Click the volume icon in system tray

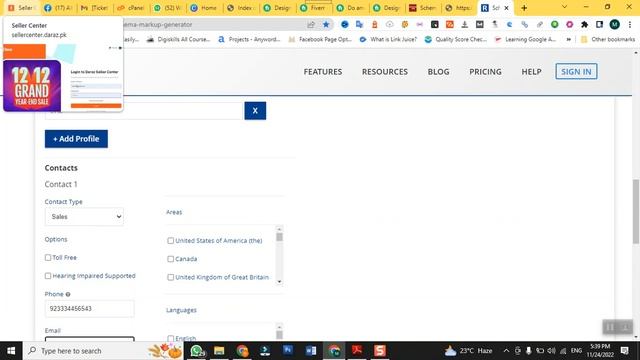(x=551, y=351)
